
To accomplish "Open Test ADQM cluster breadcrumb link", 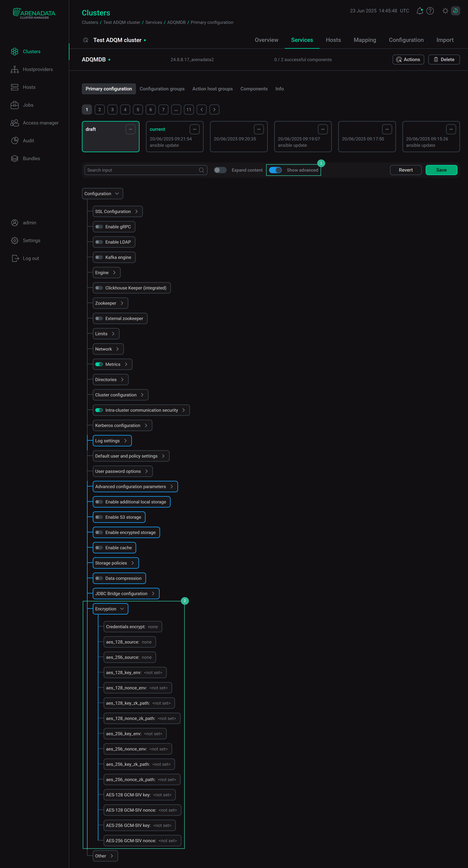I will click(x=122, y=23).
